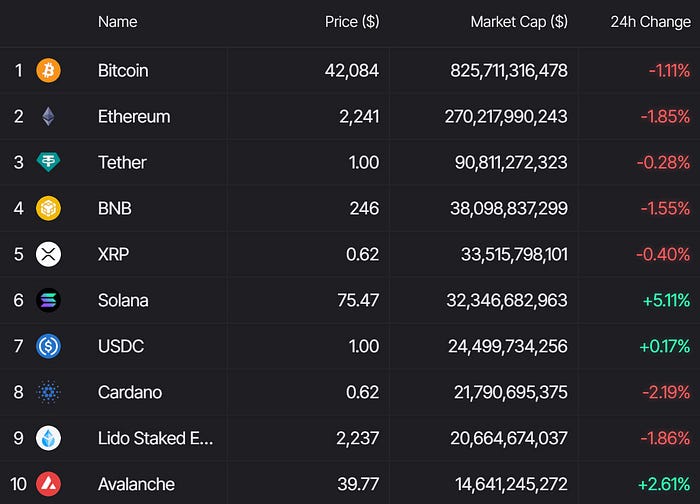
Task: Click Avalanche's +2.61% change value
Action: (664, 484)
